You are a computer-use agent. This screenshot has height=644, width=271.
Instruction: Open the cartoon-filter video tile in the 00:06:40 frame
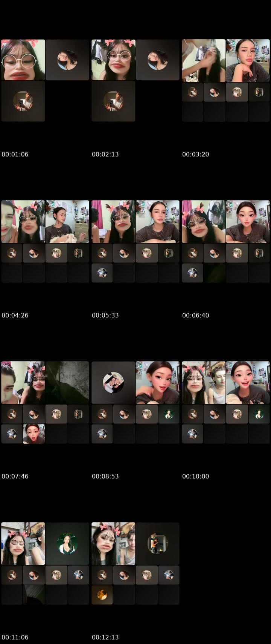click(248, 222)
